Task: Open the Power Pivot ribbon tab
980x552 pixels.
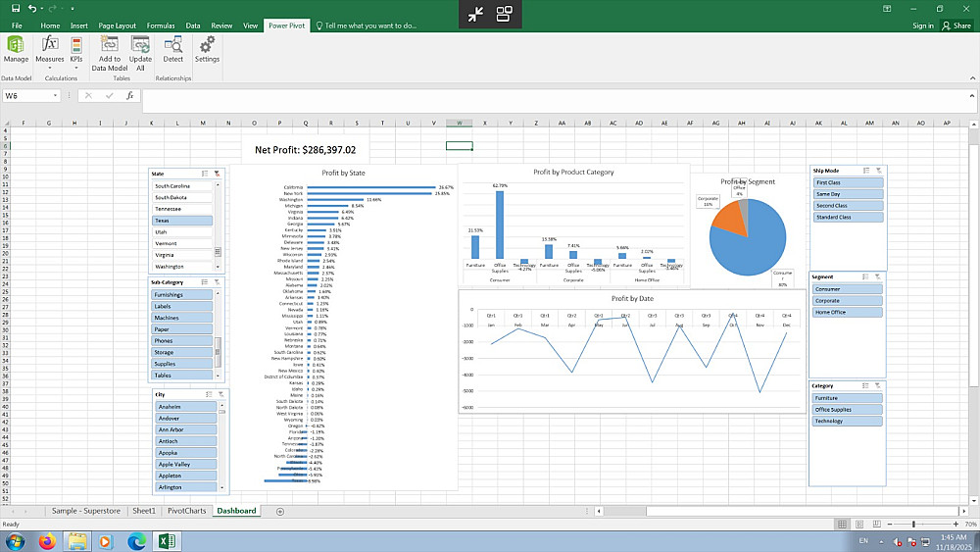Action: coord(287,25)
